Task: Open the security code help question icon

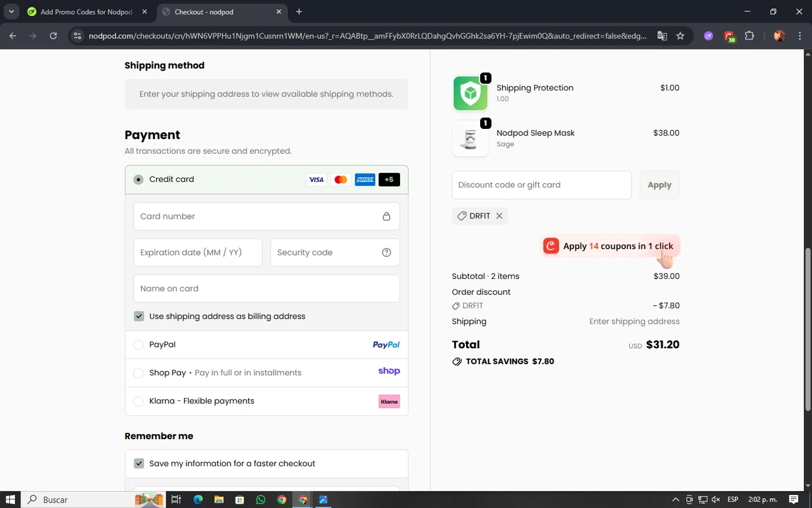Action: pyautogui.click(x=387, y=252)
